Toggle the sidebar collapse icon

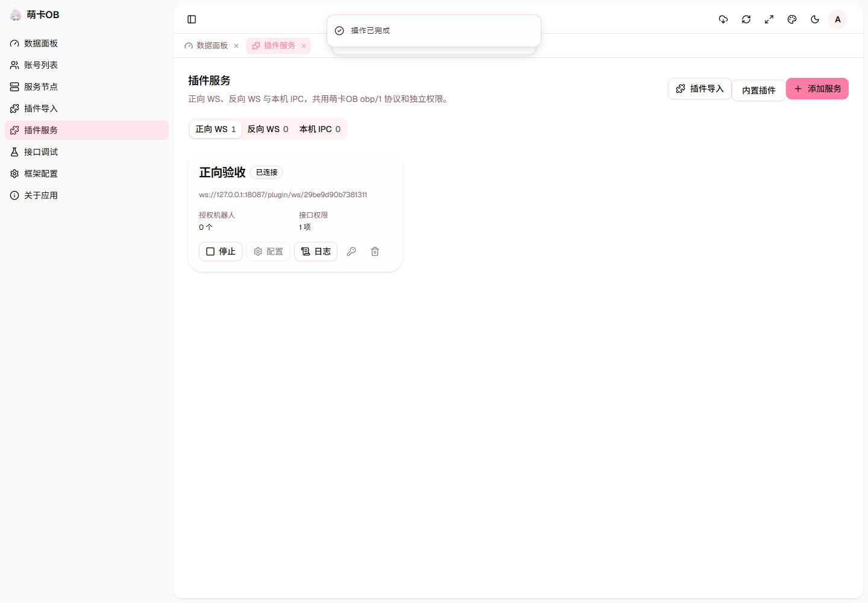[192, 19]
